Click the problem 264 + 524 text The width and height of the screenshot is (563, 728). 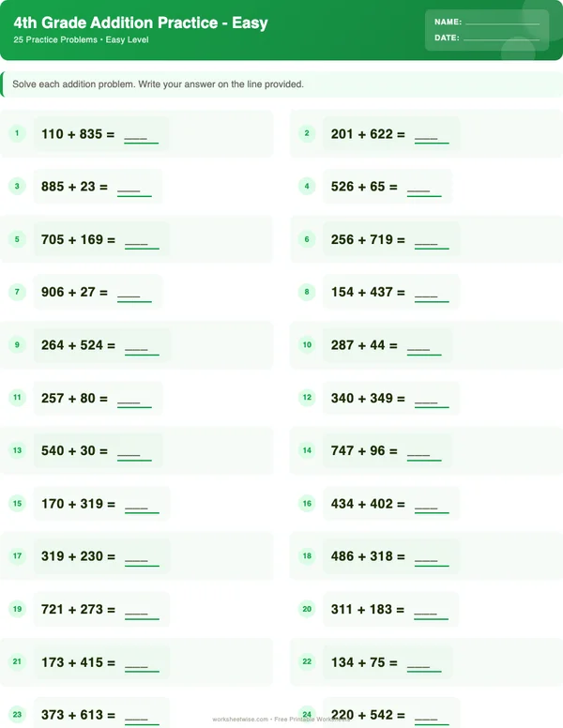tap(78, 345)
